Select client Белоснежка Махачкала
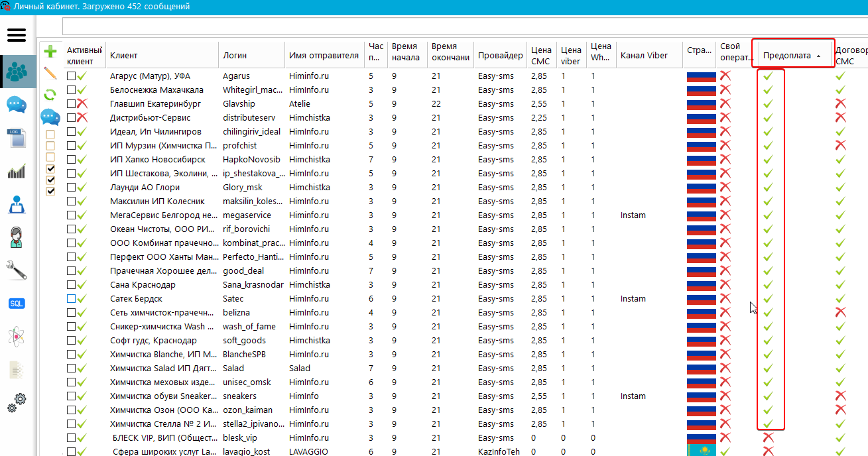This screenshot has height=456, width=868. click(x=156, y=89)
